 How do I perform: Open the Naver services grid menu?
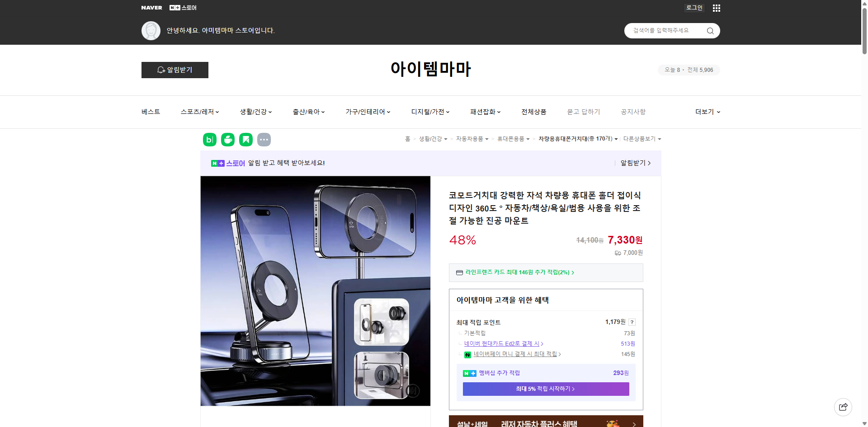pyautogui.click(x=716, y=8)
